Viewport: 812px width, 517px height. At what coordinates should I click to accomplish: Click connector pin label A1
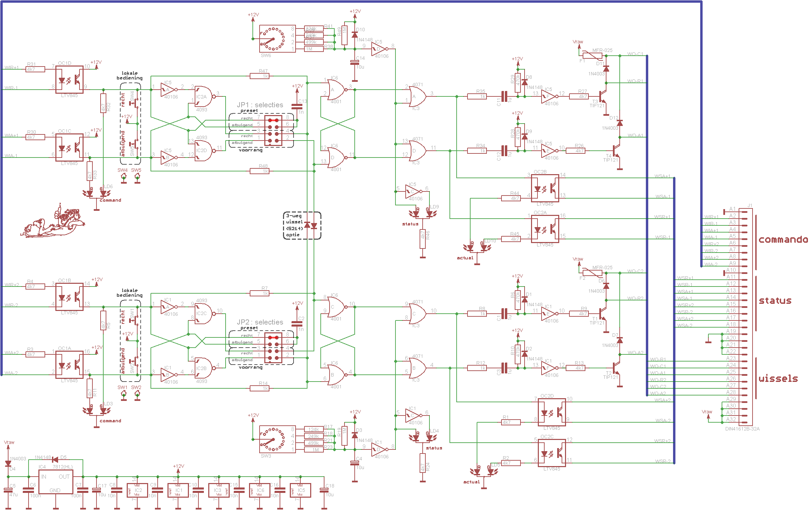pos(732,209)
